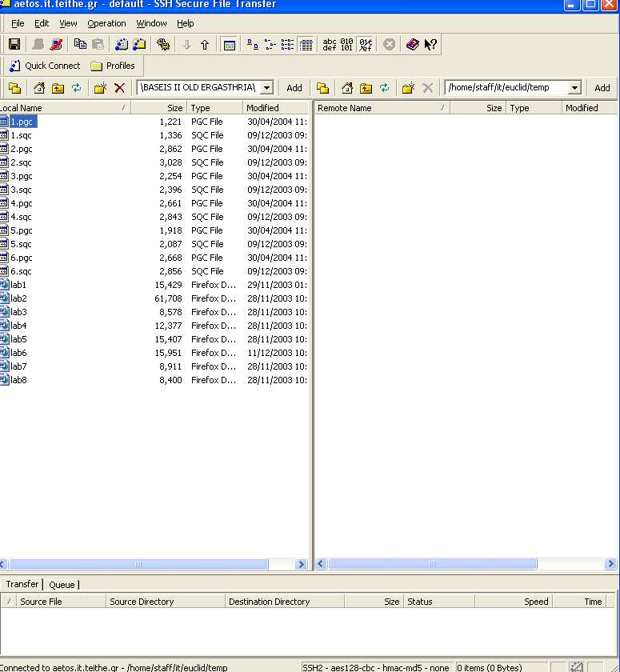Image resolution: width=620 pixels, height=672 pixels.
Task: Select file 1.sqc
Action: [21, 135]
